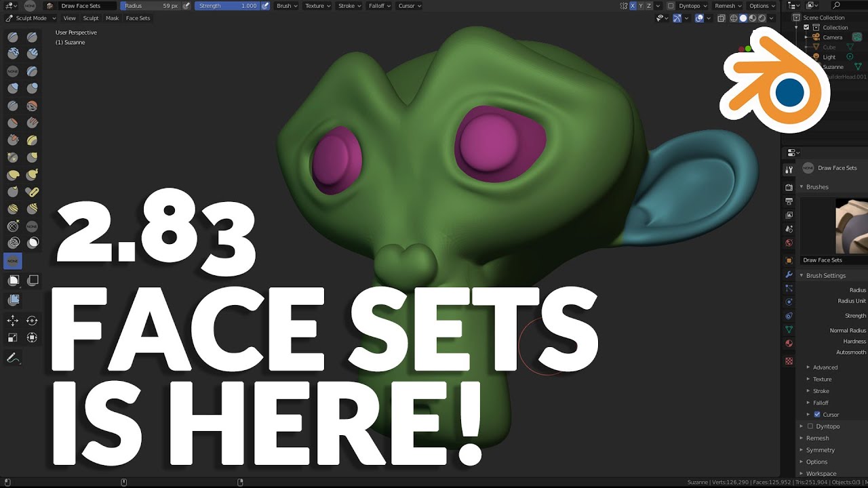This screenshot has height=488, width=868.
Task: Select the Clay Strips brush
Action: 32,54
